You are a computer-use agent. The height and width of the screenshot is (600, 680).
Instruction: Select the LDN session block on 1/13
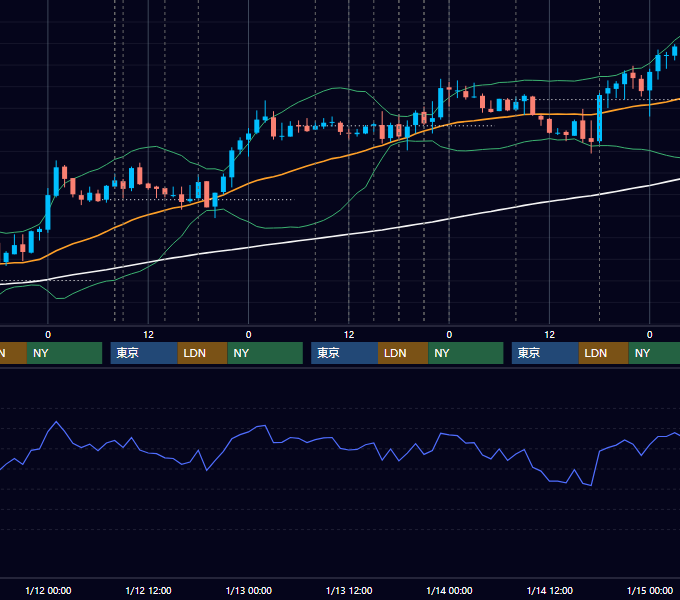[x=403, y=353]
